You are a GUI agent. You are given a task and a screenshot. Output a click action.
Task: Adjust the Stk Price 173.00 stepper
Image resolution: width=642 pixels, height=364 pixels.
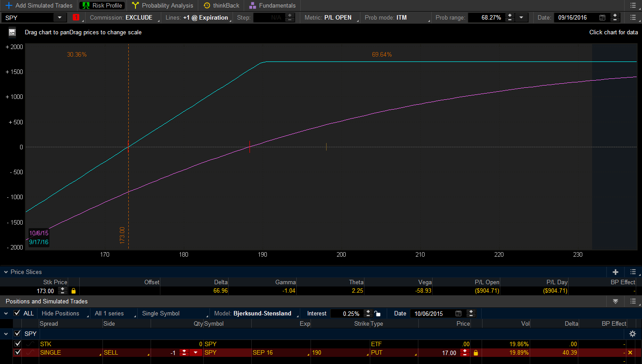[63, 290]
